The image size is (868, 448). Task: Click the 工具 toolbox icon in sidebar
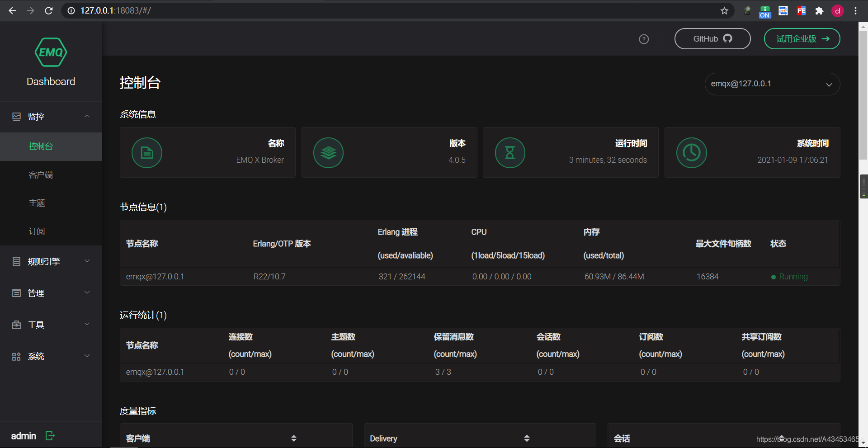16,325
